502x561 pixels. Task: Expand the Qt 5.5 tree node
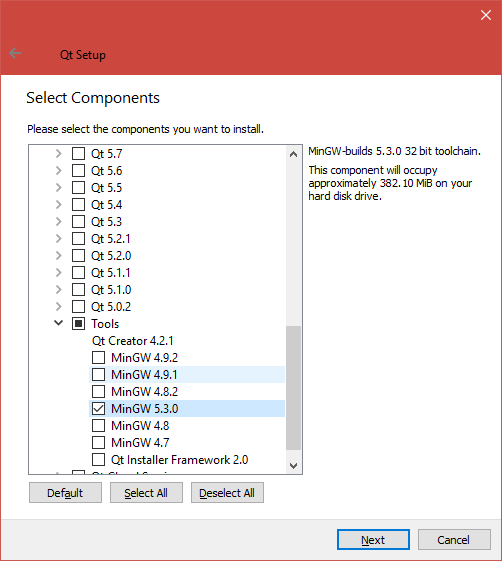[59, 187]
